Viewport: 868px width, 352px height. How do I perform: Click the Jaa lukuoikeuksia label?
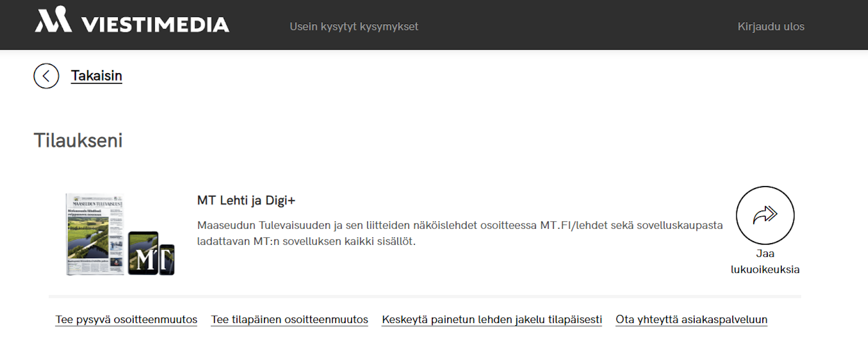[x=765, y=262]
